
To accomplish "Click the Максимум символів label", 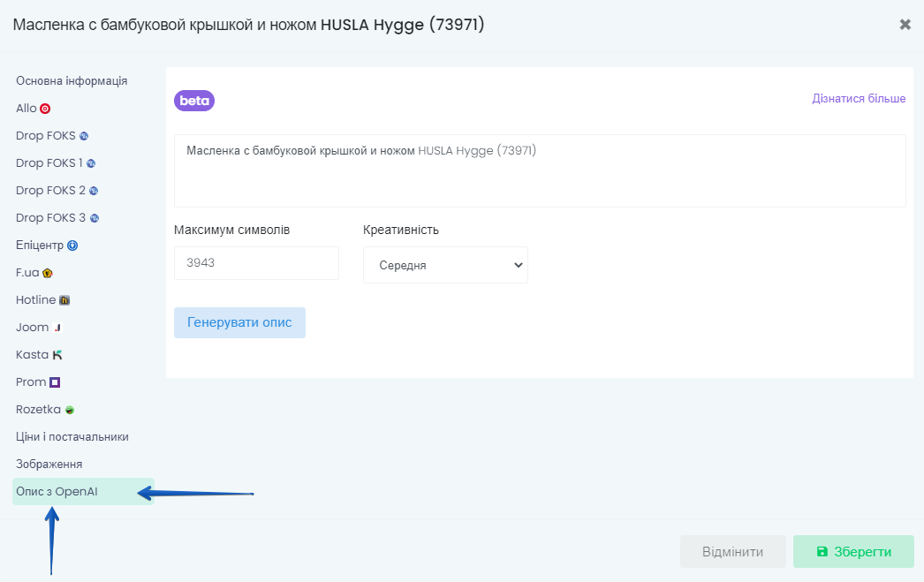I will pyautogui.click(x=231, y=230).
